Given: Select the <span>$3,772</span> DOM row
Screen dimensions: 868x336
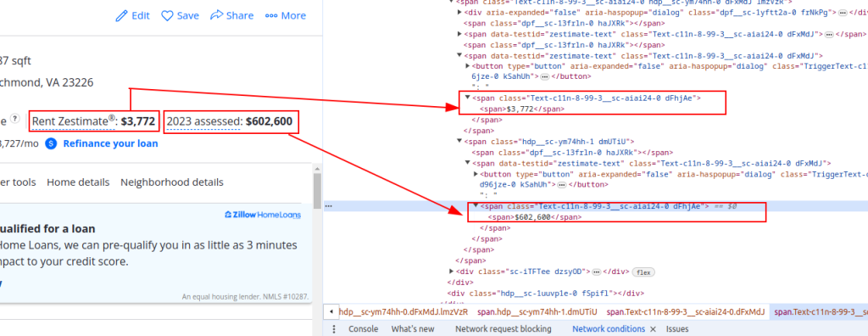Looking at the screenshot, I should pyautogui.click(x=521, y=109).
